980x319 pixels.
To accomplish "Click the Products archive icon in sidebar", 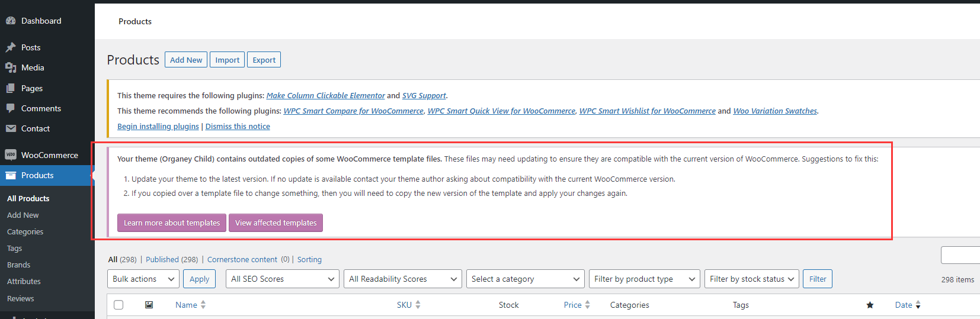I will point(11,175).
